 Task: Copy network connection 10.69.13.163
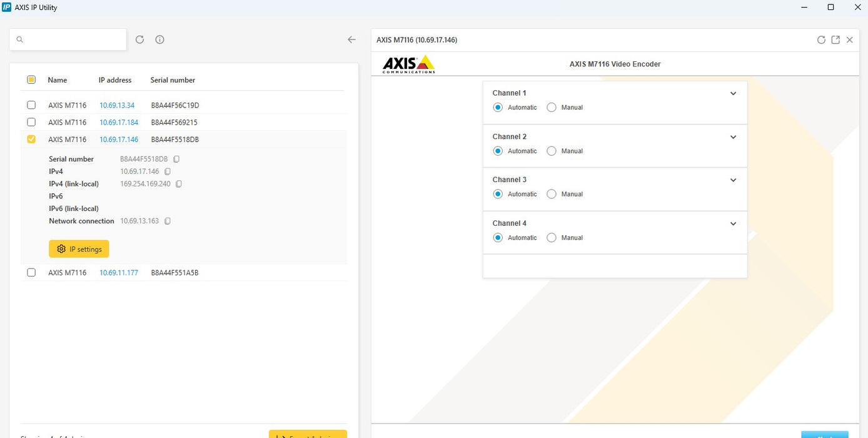click(168, 221)
